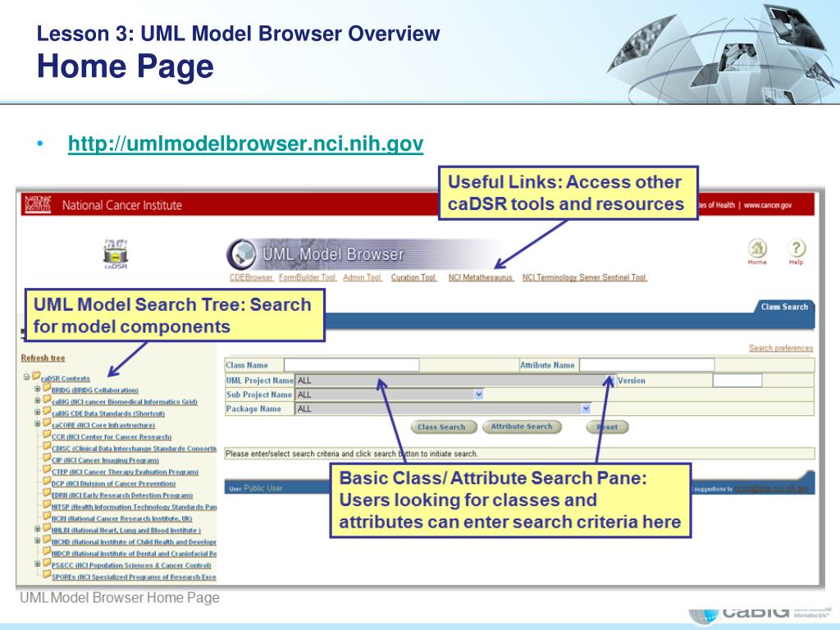Image resolution: width=840 pixels, height=630 pixels.
Task: Select CIP (NCI Cancer Imaging Program)
Action: pos(105,460)
